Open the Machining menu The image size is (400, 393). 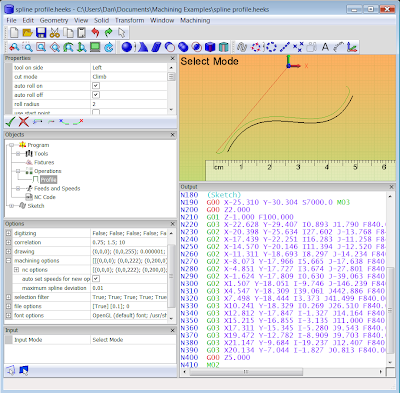point(195,20)
